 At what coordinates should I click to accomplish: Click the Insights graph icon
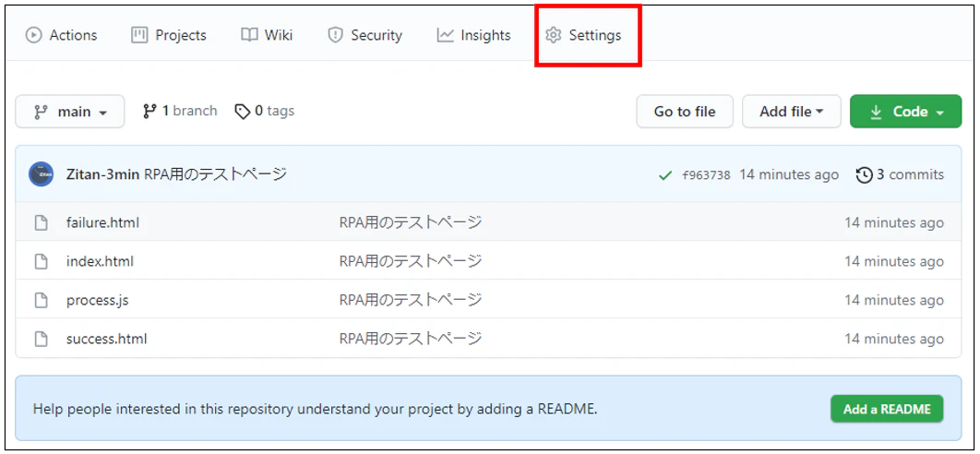tap(446, 35)
